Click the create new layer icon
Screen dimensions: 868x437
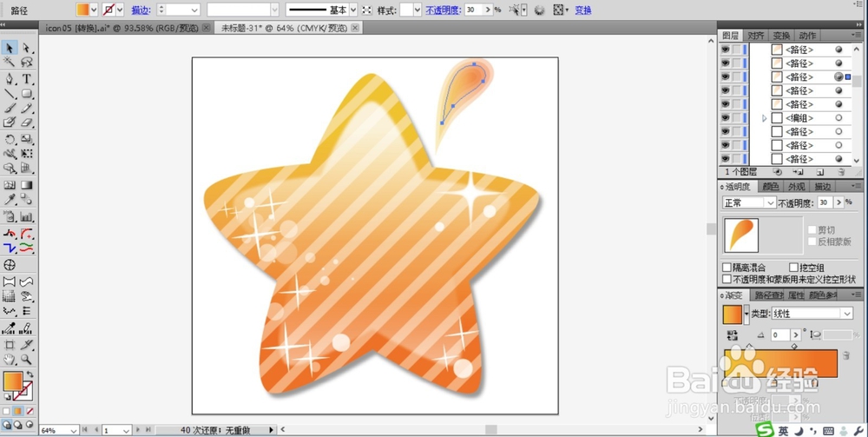tap(820, 172)
